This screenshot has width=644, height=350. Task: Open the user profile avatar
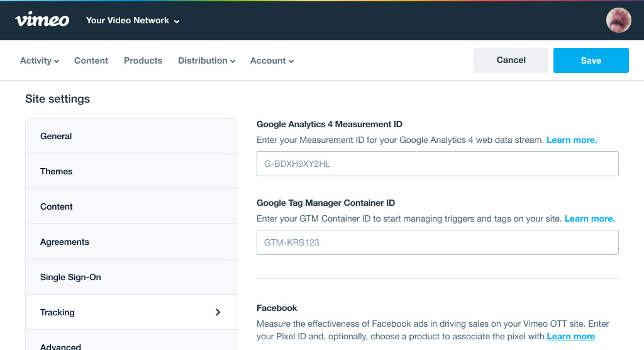pyautogui.click(x=619, y=20)
